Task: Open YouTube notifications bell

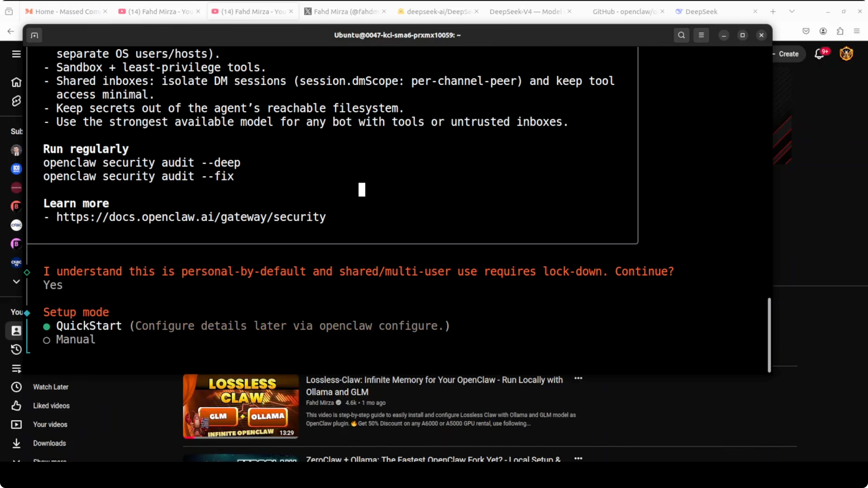Action: point(819,54)
